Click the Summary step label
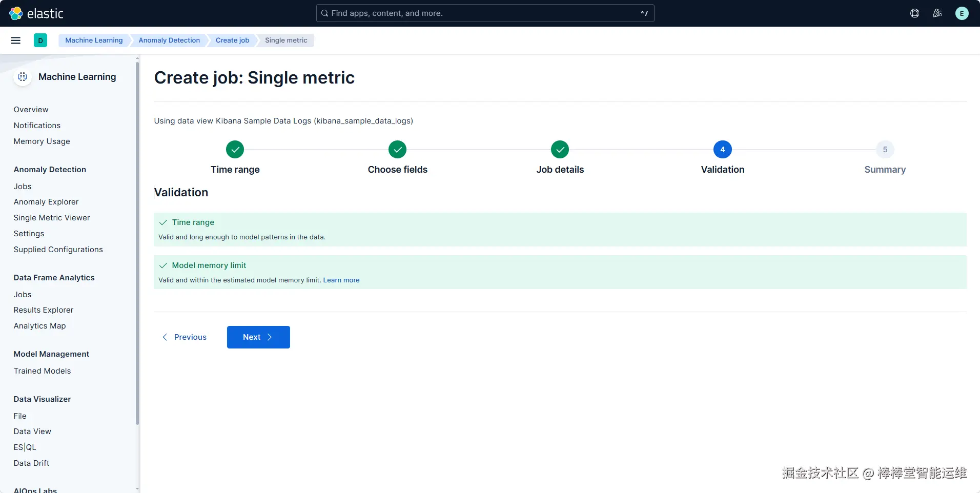Image resolution: width=980 pixels, height=493 pixels. [885, 170]
